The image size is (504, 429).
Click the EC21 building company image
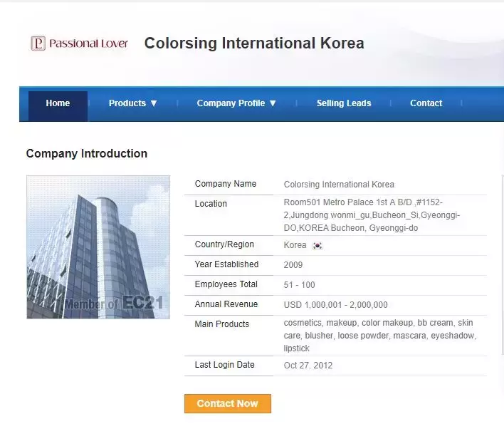(x=98, y=247)
